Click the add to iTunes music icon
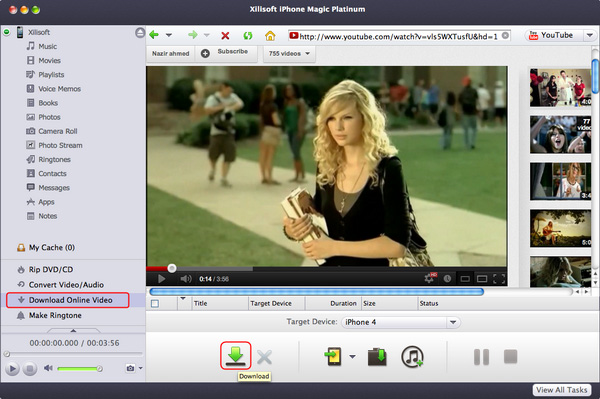This screenshot has height=399, width=600. pyautogui.click(x=412, y=357)
